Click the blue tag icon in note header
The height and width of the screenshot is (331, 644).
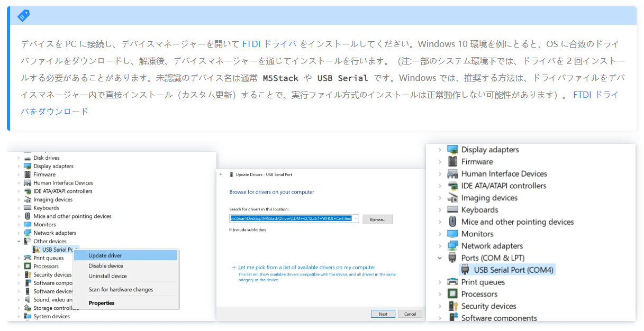pos(23,16)
